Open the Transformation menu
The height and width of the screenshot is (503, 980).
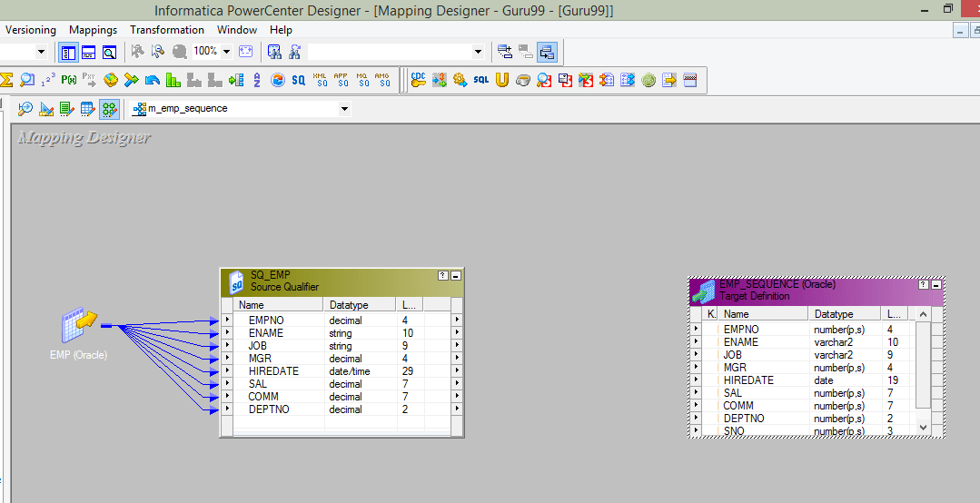(x=167, y=30)
